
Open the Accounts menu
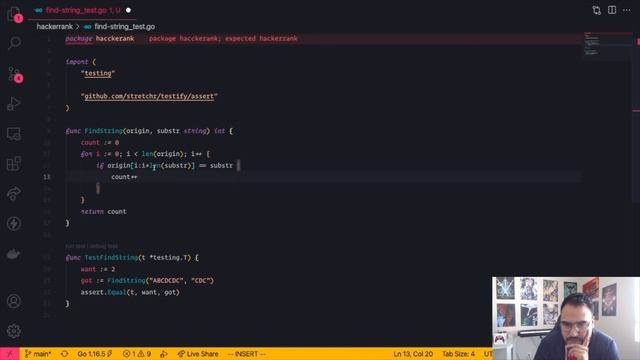pos(14,301)
